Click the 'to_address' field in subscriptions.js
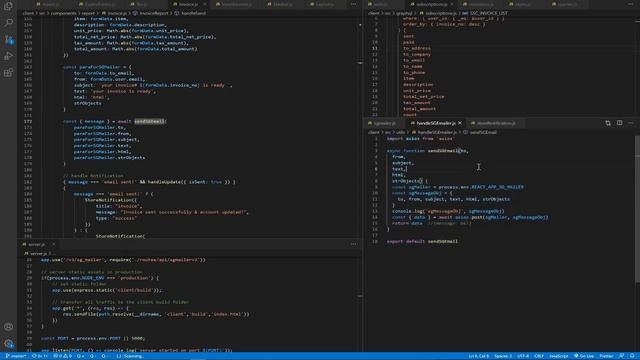The height and width of the screenshot is (360, 640). (416, 48)
